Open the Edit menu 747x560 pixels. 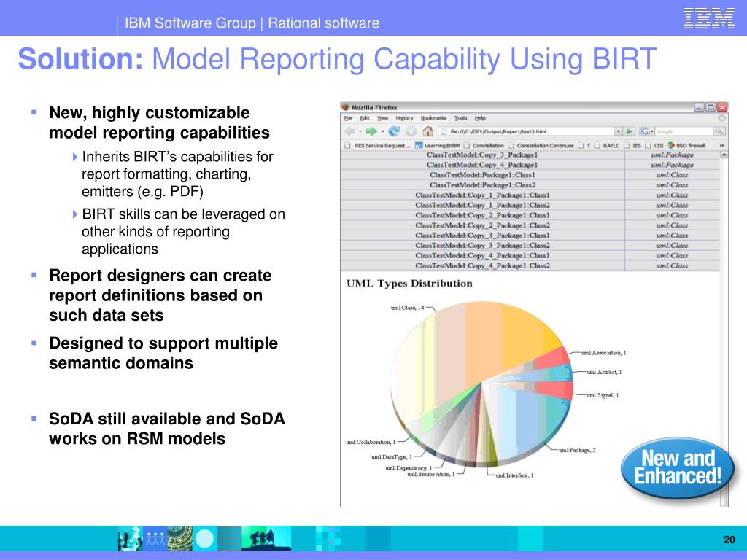[365, 118]
